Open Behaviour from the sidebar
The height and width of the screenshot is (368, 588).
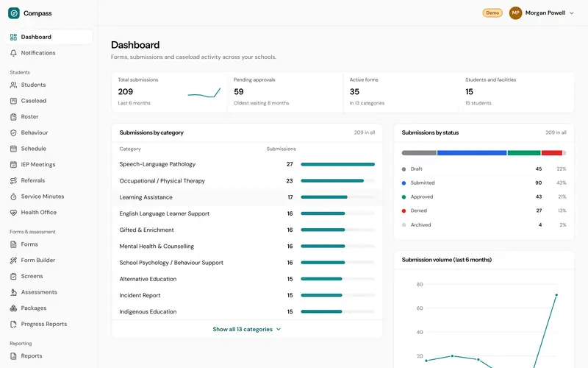(49, 132)
